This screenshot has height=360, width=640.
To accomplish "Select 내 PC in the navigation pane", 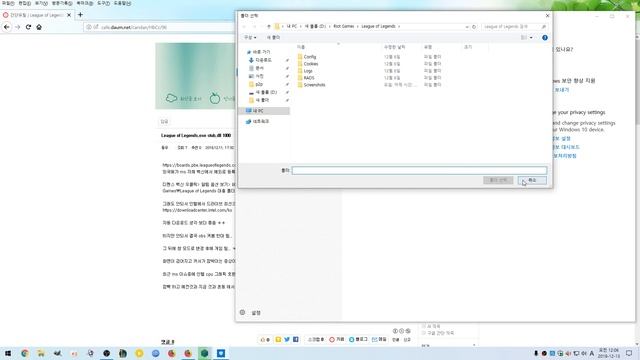I will (258, 111).
